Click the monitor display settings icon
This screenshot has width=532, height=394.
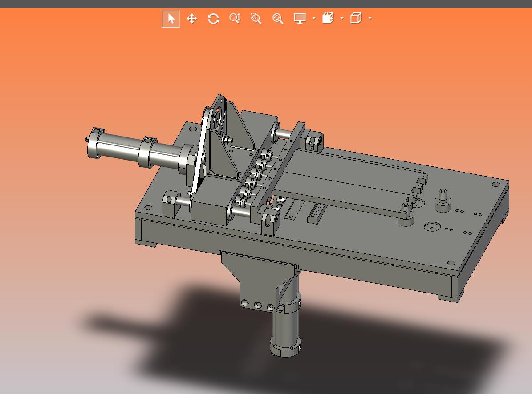[x=300, y=19]
